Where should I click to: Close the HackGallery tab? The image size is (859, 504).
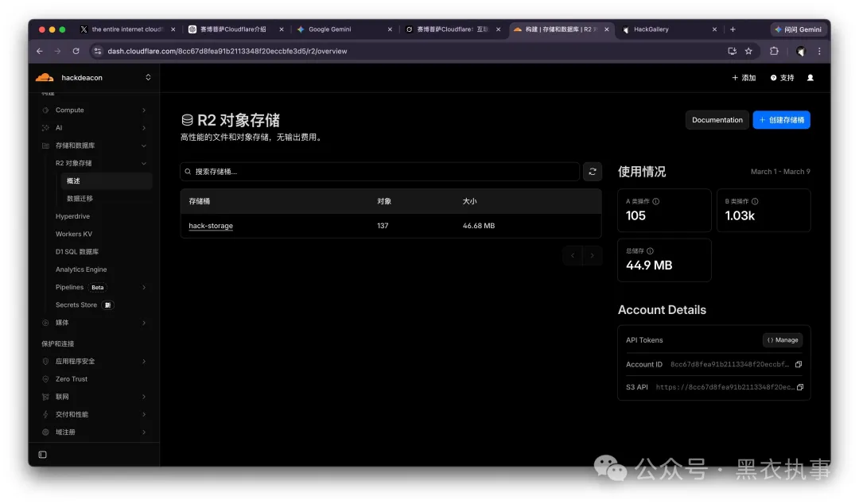[x=714, y=29]
